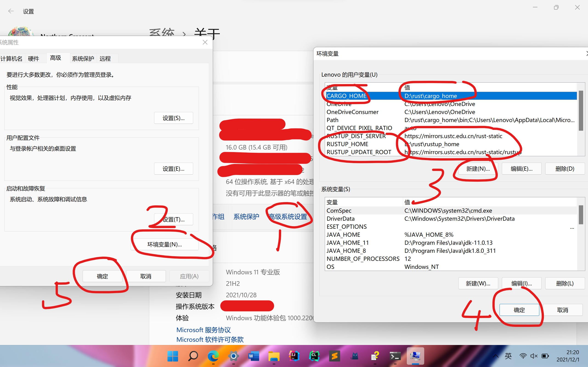Launch IntelliJ IDEA from the taskbar
The image size is (588, 367).
(x=294, y=356)
